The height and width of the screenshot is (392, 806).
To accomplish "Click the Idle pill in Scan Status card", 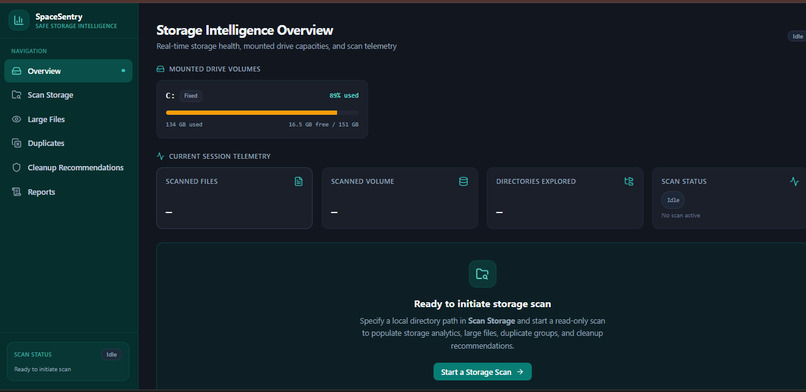I will pos(673,200).
